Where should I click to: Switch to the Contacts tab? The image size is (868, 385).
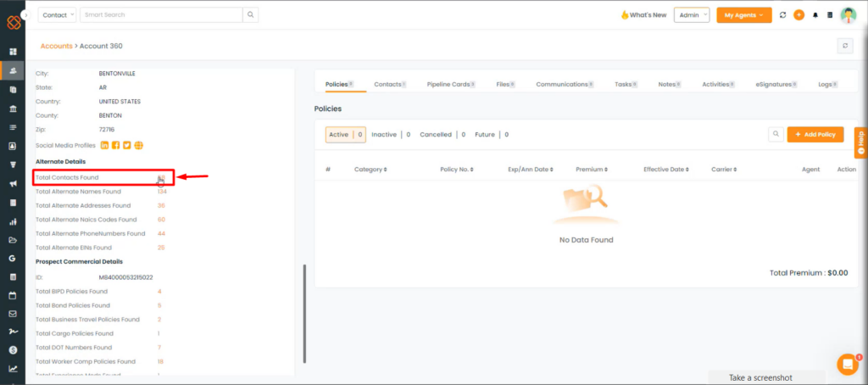(390, 85)
